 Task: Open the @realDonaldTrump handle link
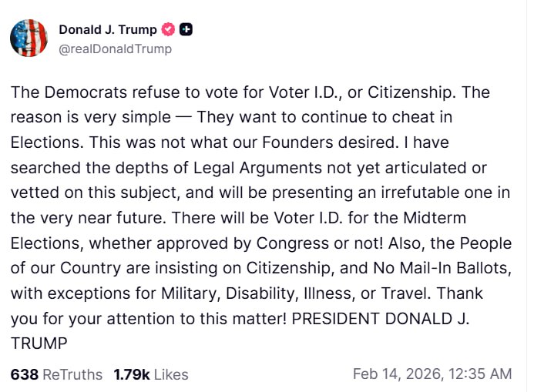(115, 49)
